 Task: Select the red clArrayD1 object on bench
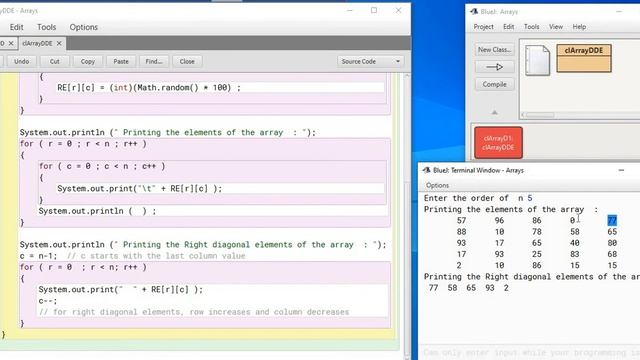pyautogui.click(x=498, y=143)
